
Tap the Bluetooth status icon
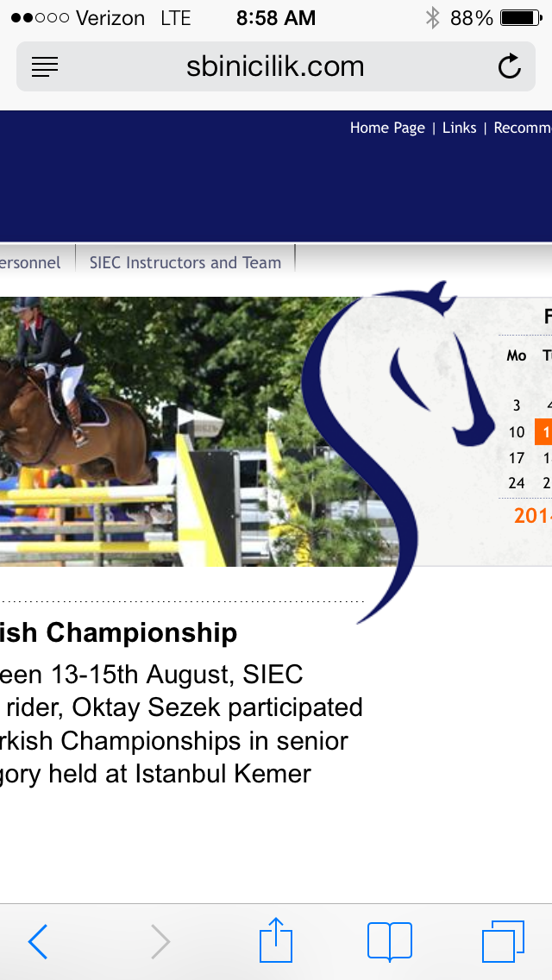pos(433,17)
